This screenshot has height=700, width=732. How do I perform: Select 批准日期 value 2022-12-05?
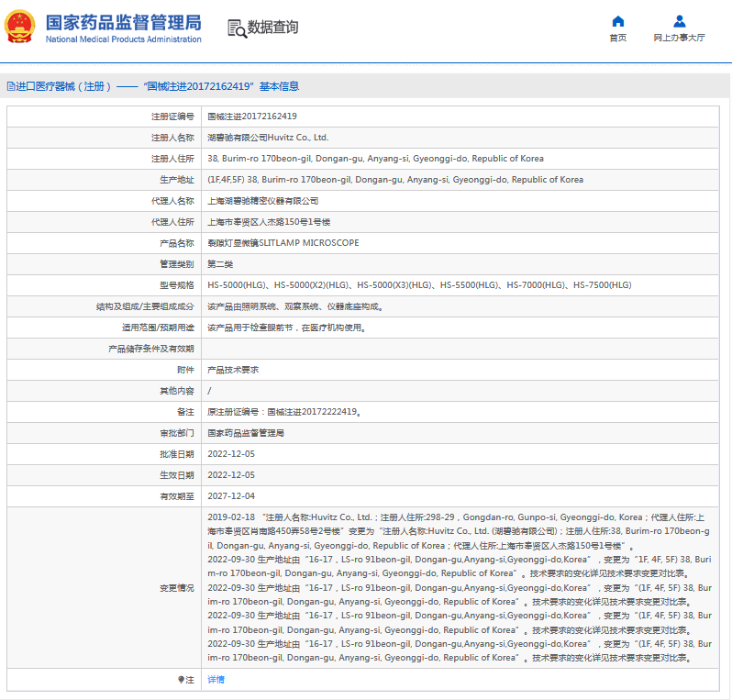click(x=231, y=454)
